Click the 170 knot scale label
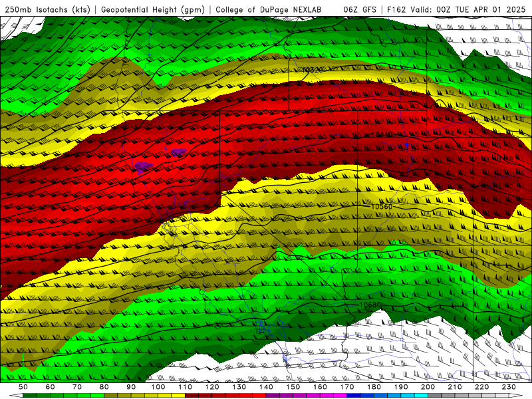The image size is (532, 399). coord(347,387)
